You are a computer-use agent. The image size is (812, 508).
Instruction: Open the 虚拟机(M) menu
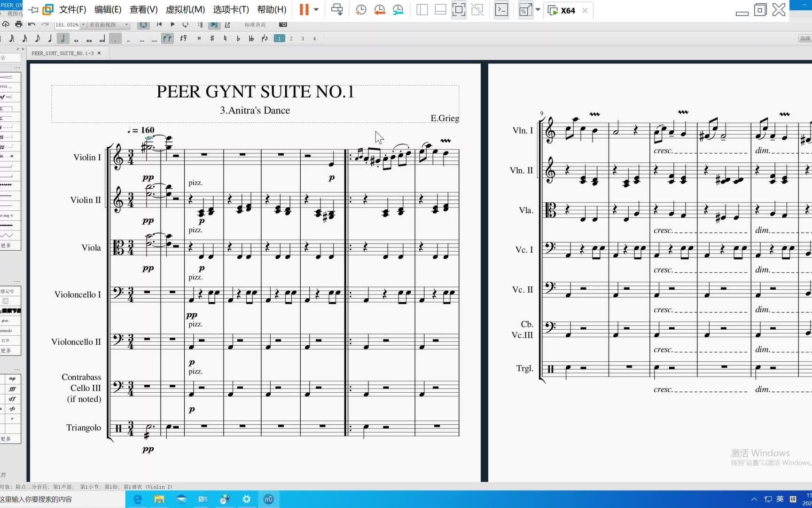(185, 9)
